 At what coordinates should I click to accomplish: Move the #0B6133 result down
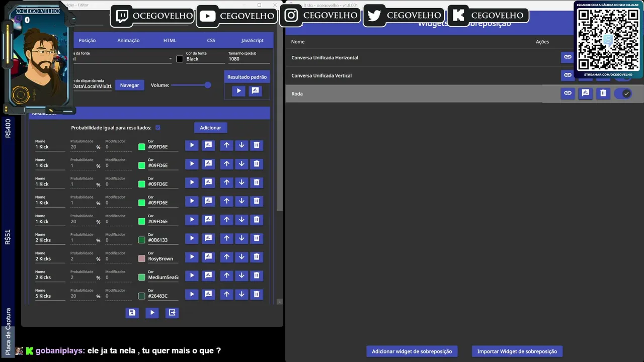pos(242,238)
